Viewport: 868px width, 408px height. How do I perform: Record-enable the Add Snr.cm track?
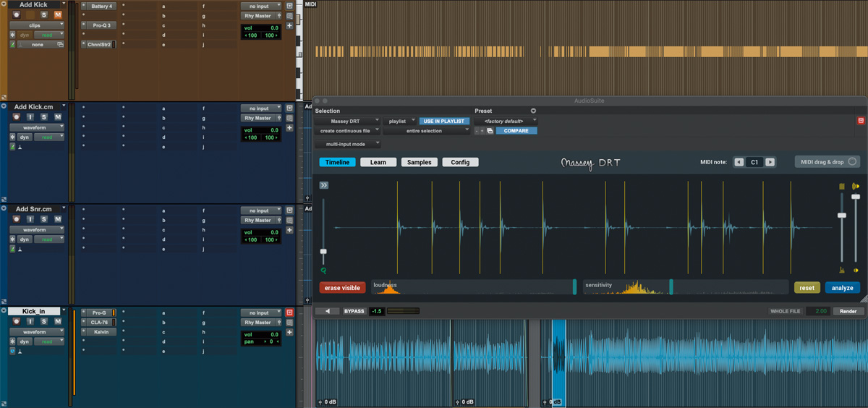point(16,219)
